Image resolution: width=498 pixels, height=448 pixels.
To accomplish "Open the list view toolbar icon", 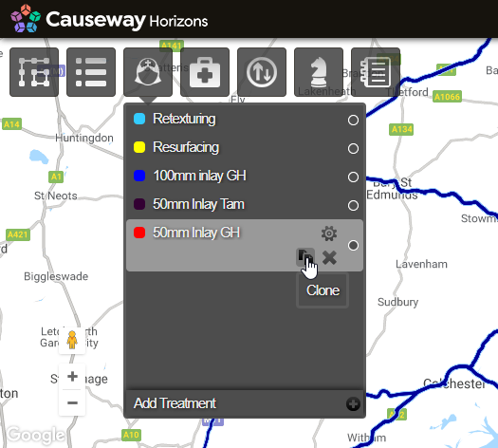I will click(x=91, y=72).
